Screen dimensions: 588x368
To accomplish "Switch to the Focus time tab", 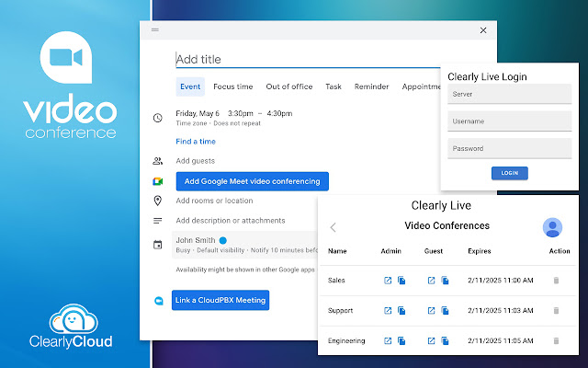I will (232, 86).
